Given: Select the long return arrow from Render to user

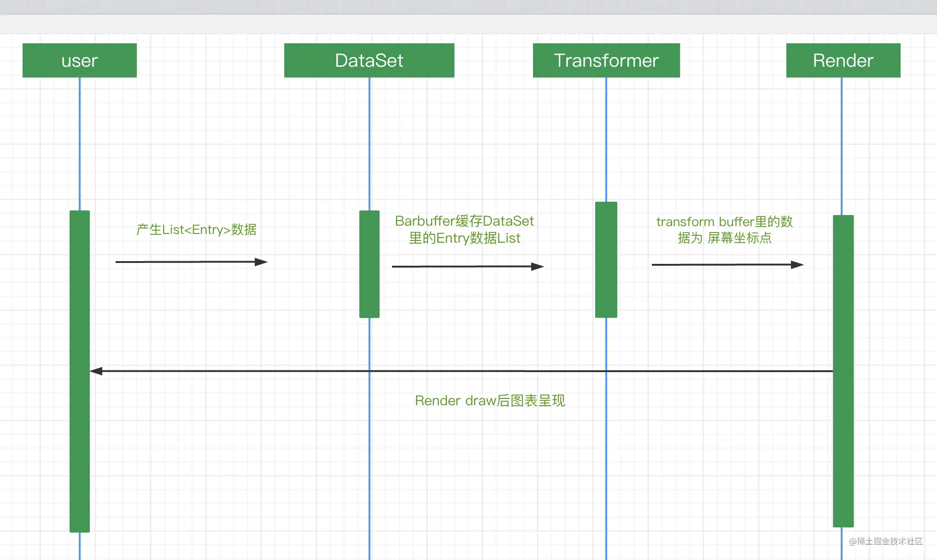Looking at the screenshot, I should pos(461,371).
